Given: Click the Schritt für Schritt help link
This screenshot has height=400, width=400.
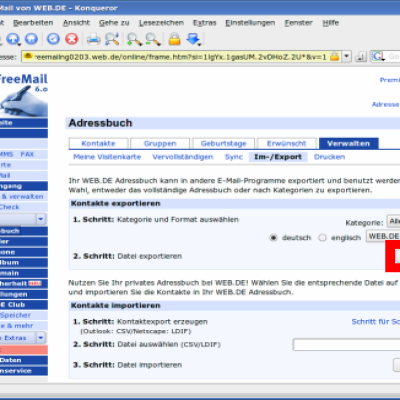Looking at the screenshot, I should [376, 322].
